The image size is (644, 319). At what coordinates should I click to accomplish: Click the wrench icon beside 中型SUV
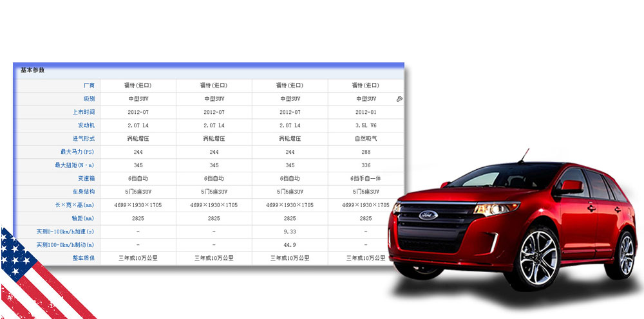coord(399,99)
